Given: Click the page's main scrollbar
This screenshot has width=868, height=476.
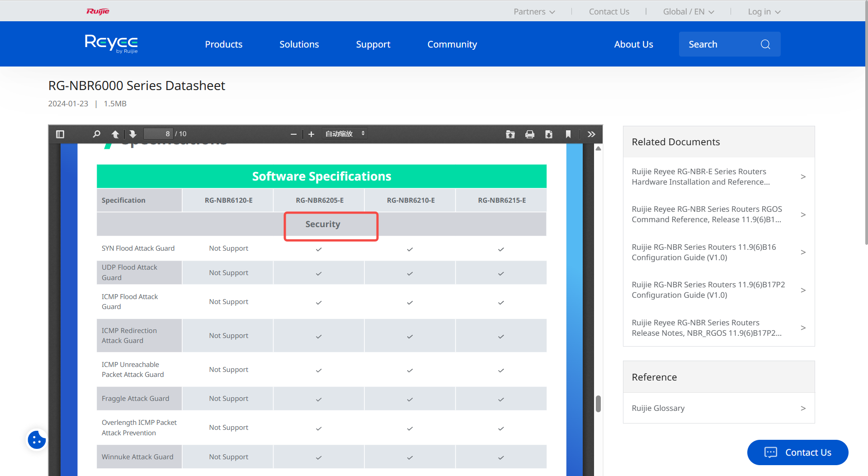Looking at the screenshot, I should pos(866,122).
